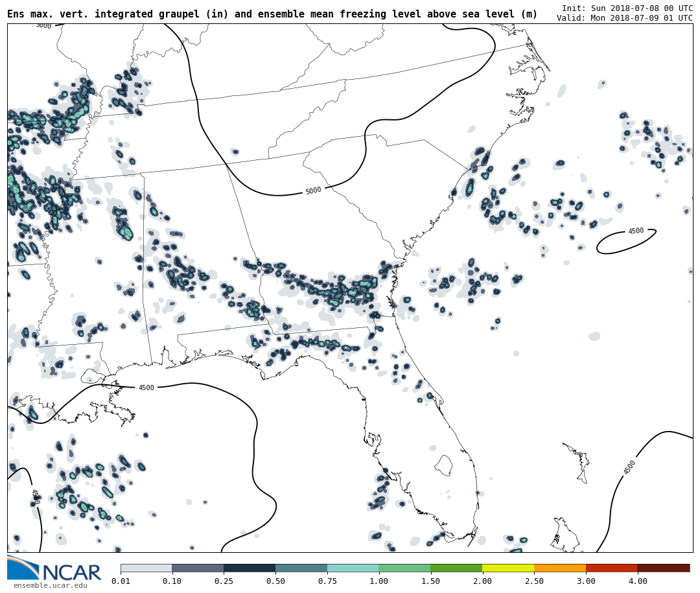Click the Valid date text in header
This screenshot has width=700, height=593.
[624, 18]
